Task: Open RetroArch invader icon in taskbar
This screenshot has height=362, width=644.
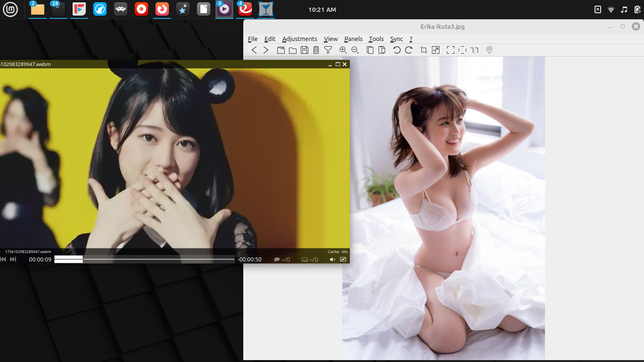Action: coord(121,9)
